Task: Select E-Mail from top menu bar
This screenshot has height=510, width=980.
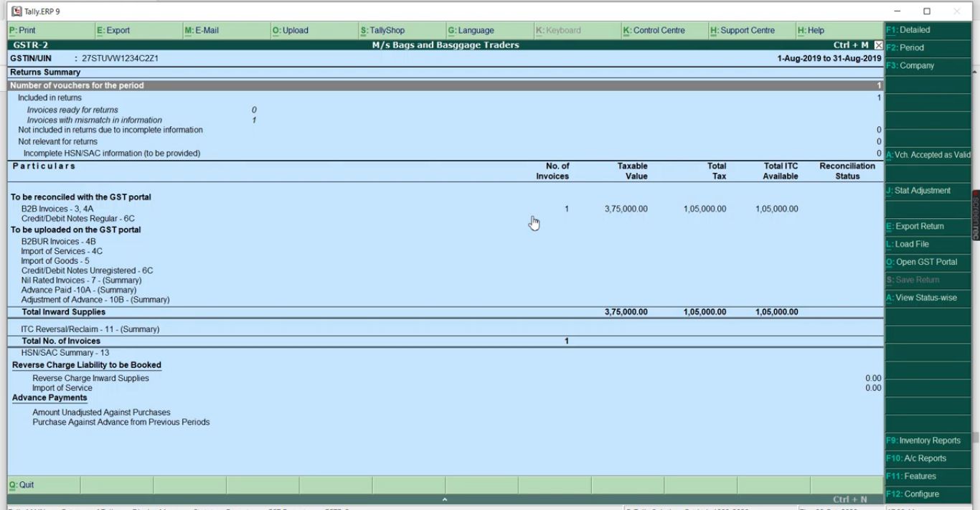Action: (202, 30)
